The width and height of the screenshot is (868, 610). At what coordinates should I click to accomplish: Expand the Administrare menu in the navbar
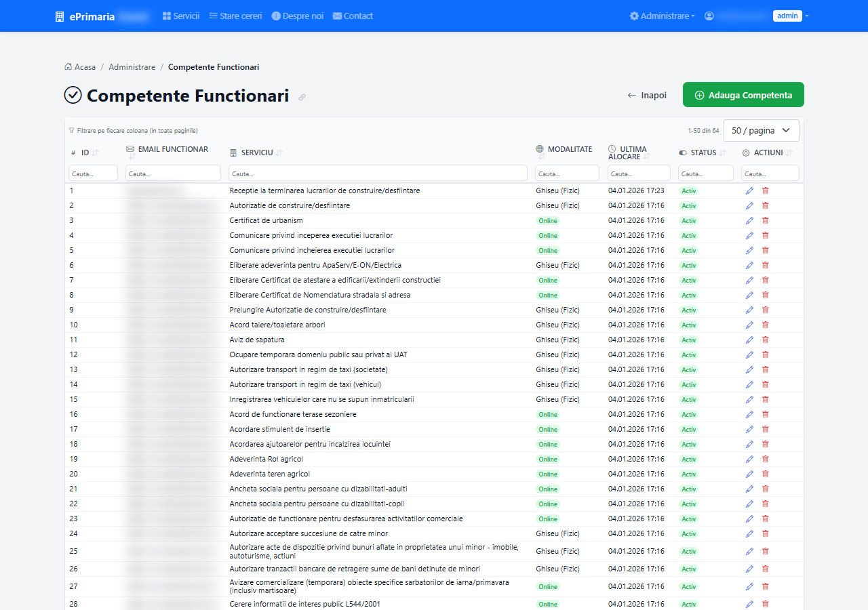(x=662, y=16)
